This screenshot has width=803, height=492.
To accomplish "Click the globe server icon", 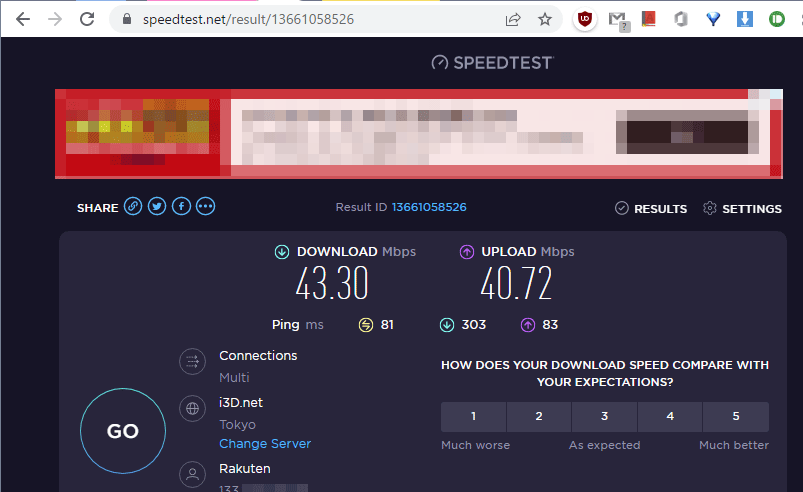I will [x=193, y=409].
